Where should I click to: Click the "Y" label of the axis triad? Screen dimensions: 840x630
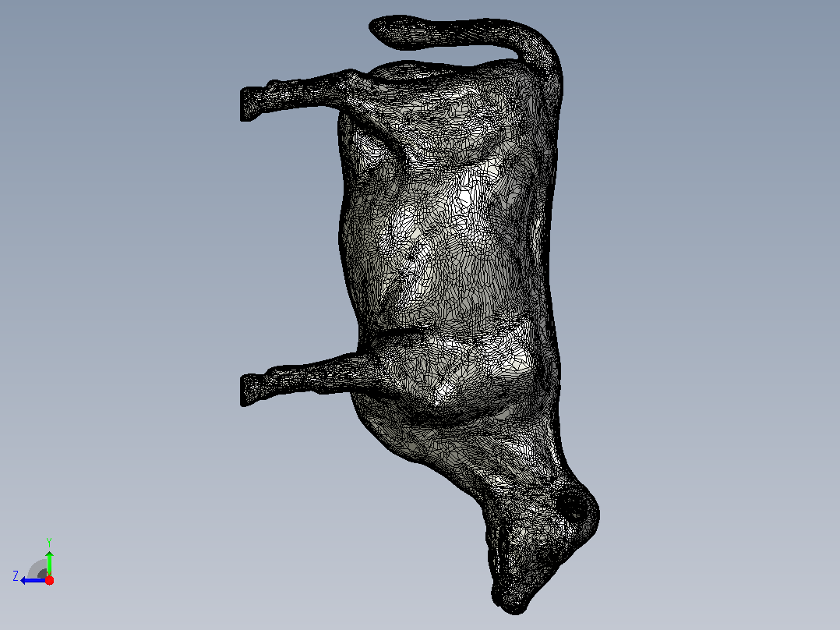[49, 542]
